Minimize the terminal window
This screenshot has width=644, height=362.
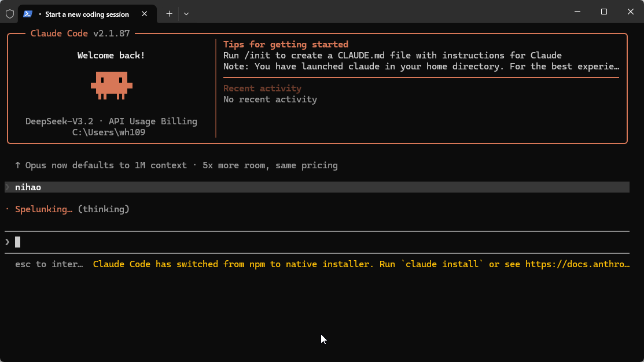(x=577, y=12)
